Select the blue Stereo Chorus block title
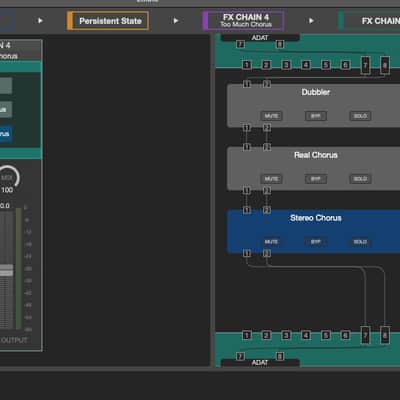 [316, 218]
